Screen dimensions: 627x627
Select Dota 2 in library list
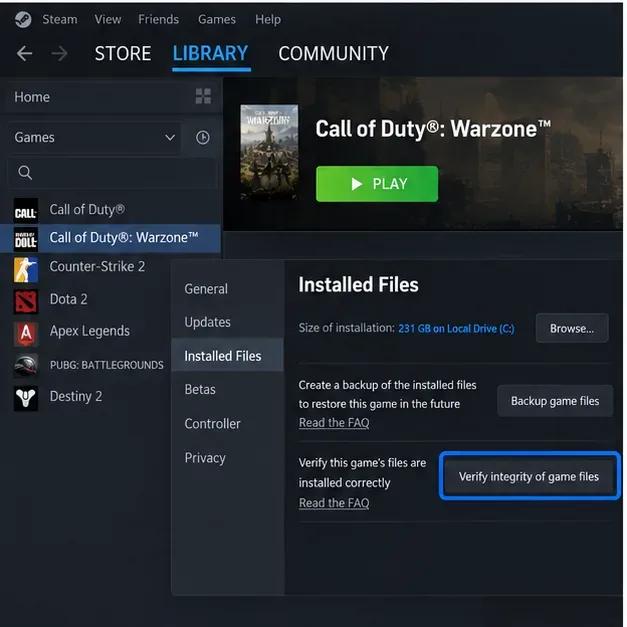coord(68,300)
